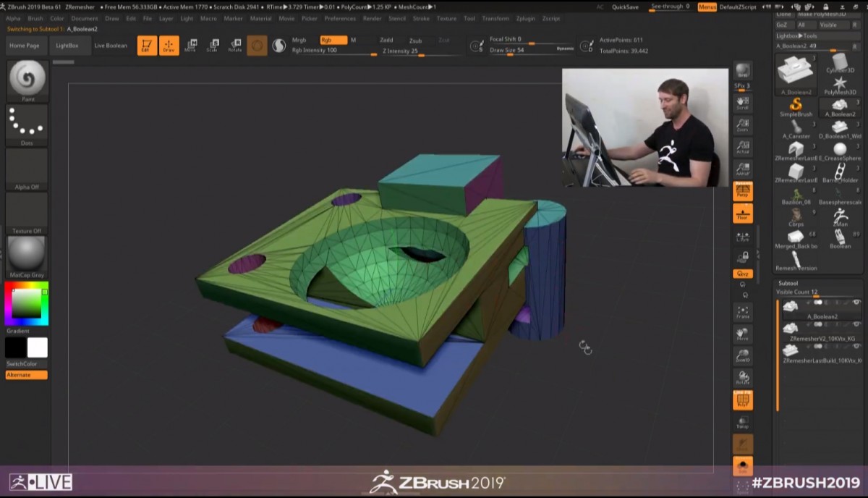Open the Zplugin menu

[x=524, y=18]
